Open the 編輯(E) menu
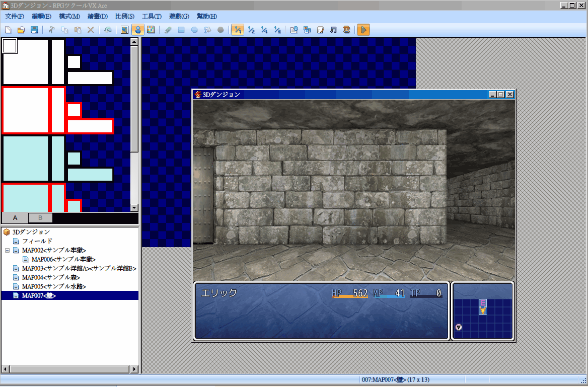The height and width of the screenshot is (387, 588). coord(42,17)
